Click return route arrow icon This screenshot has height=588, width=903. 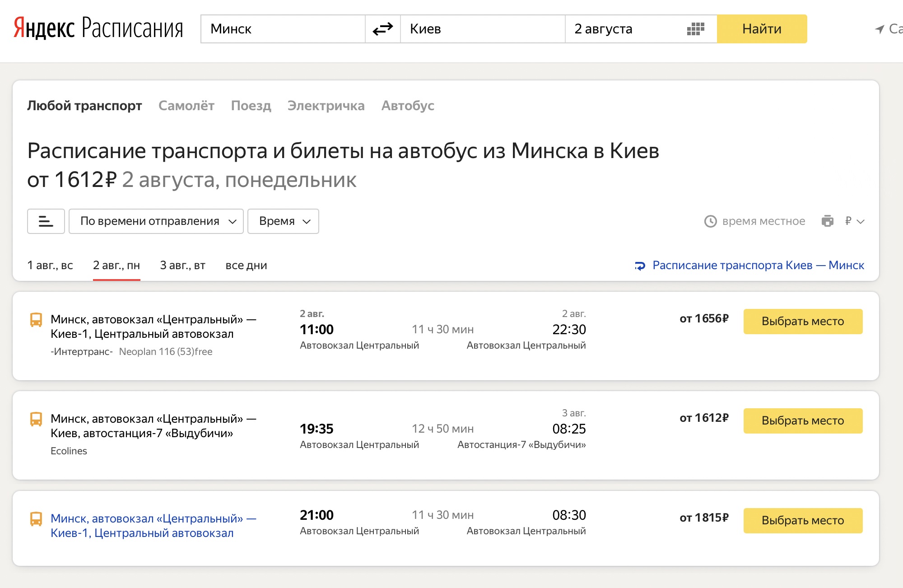tap(640, 266)
